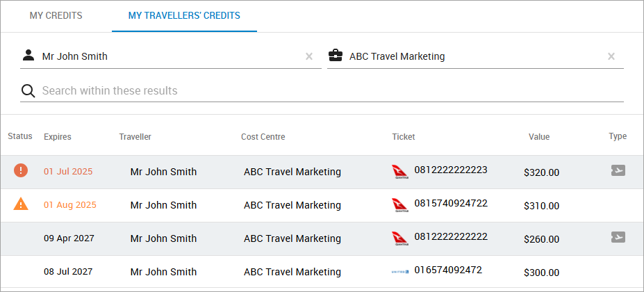The height and width of the screenshot is (292, 644).
Task: Click the ticket type icon for $260.00 row
Action: tap(618, 237)
